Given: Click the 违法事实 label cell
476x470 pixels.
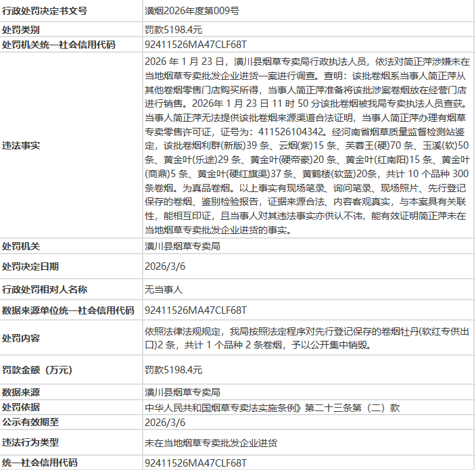Looking at the screenshot, I should (21, 145).
